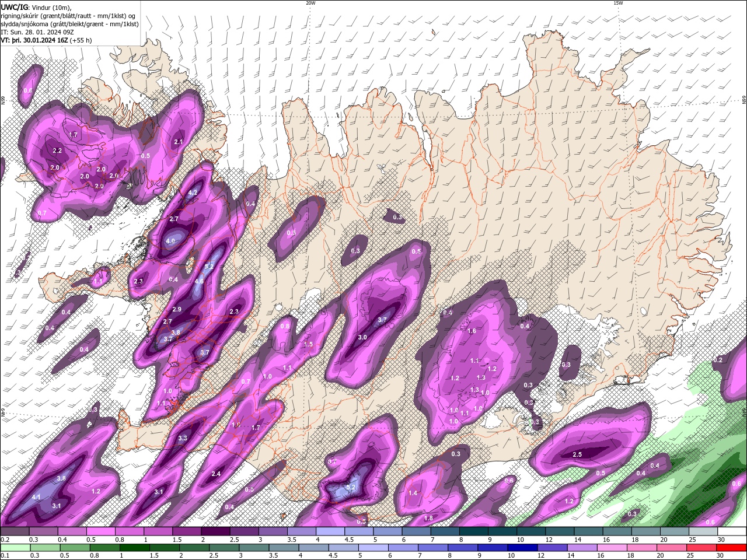This screenshot has width=747, height=560.
Task: Click the 3.3 precipitation value on map
Action: pyautogui.click(x=183, y=438)
